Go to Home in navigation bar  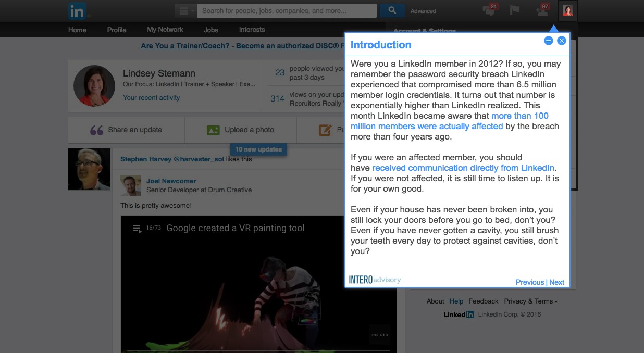tap(77, 30)
